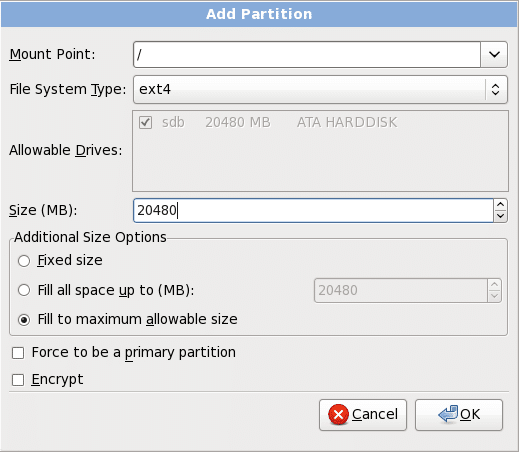Select Fill to maximum allowable size
Image resolution: width=519 pixels, height=452 pixels.
24,320
